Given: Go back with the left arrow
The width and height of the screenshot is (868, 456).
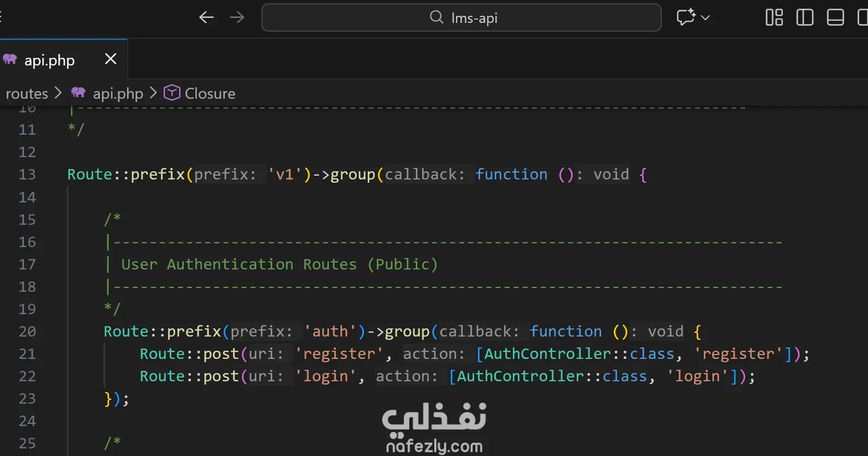Looking at the screenshot, I should tap(206, 17).
